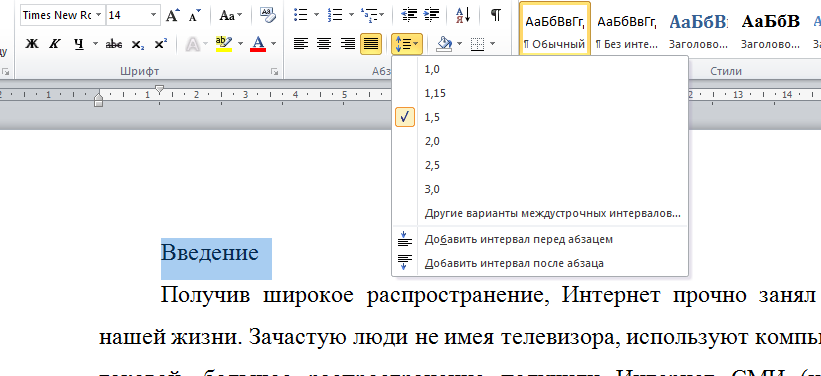The width and height of the screenshot is (821, 376).
Task: Toggle Underline (Ч) formatting
Action: pyautogui.click(x=79, y=45)
